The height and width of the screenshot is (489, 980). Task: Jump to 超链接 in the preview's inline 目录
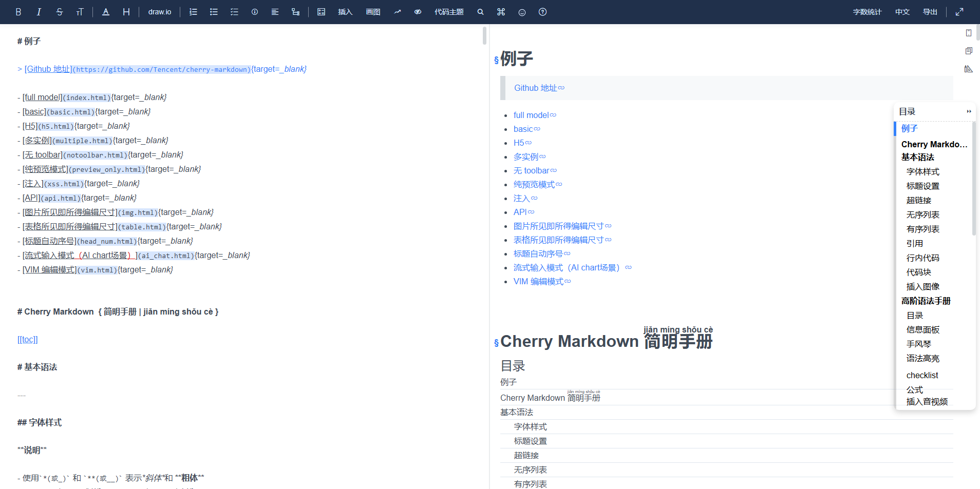526,455
